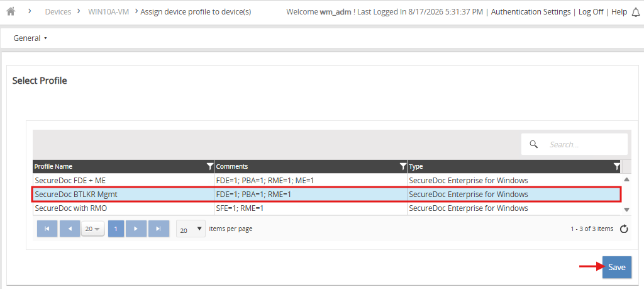Click the wm_adm username text

tap(336, 11)
